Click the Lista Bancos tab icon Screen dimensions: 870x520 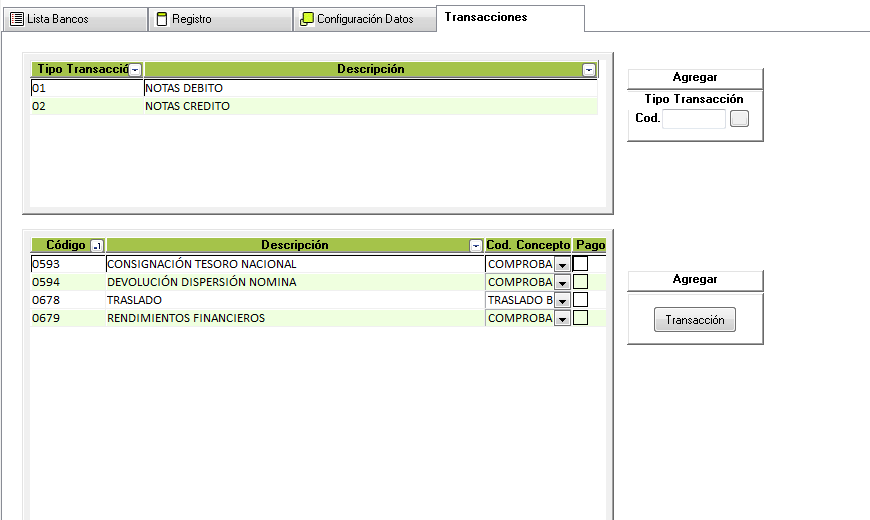(x=17, y=19)
